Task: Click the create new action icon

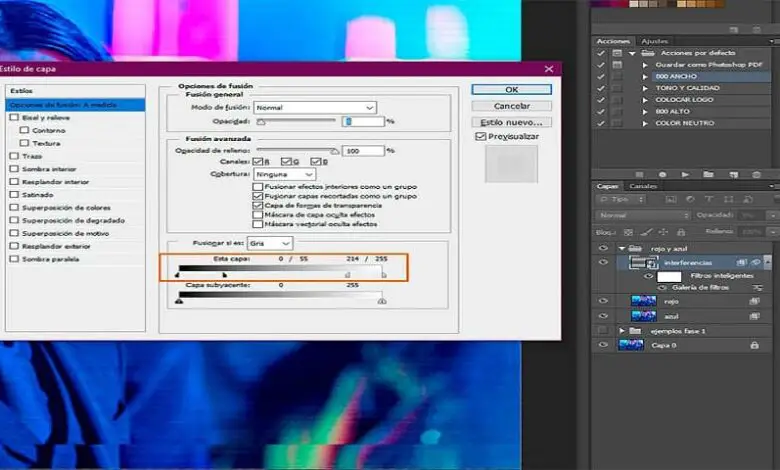Action: pyautogui.click(x=733, y=175)
